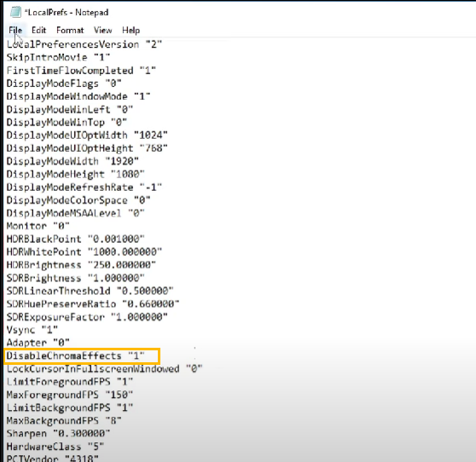Click the MaxForegroundFPS "150" line

[70, 395]
